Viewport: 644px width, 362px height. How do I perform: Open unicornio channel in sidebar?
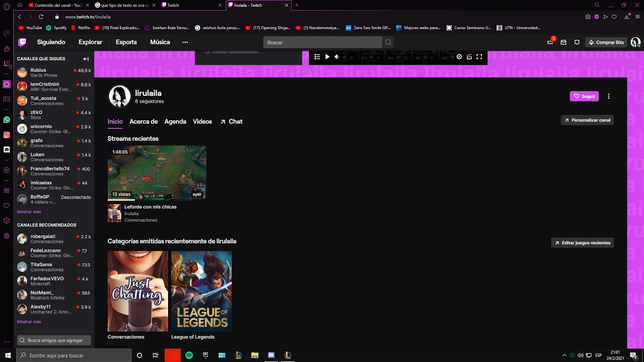[54, 129]
